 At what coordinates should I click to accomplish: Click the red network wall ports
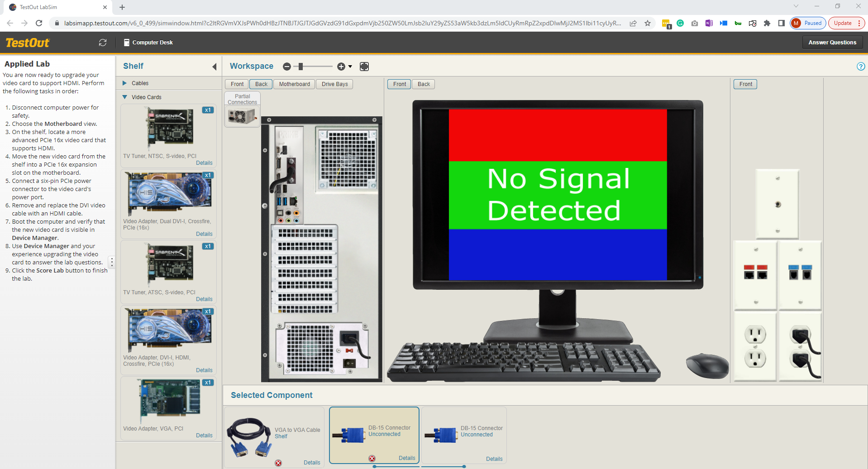pyautogui.click(x=756, y=272)
